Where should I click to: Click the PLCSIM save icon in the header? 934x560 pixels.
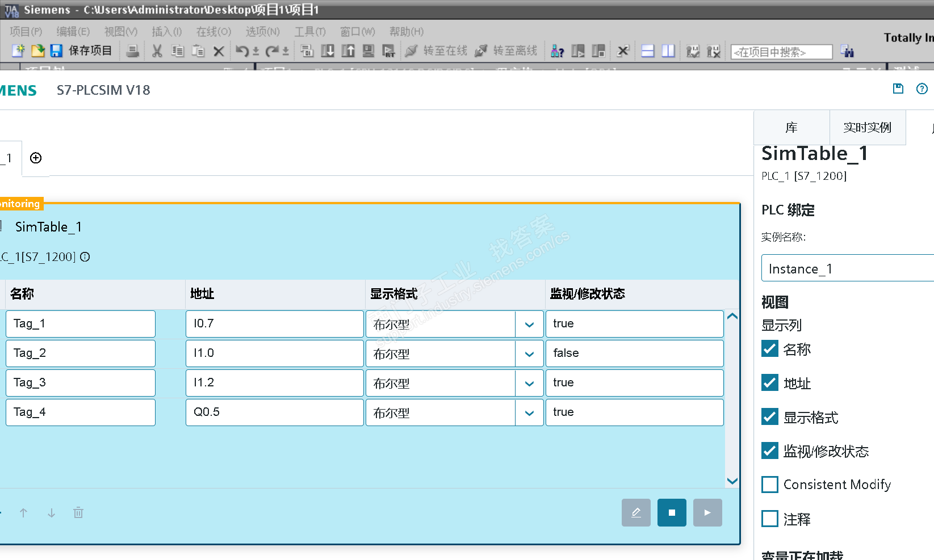[898, 89]
